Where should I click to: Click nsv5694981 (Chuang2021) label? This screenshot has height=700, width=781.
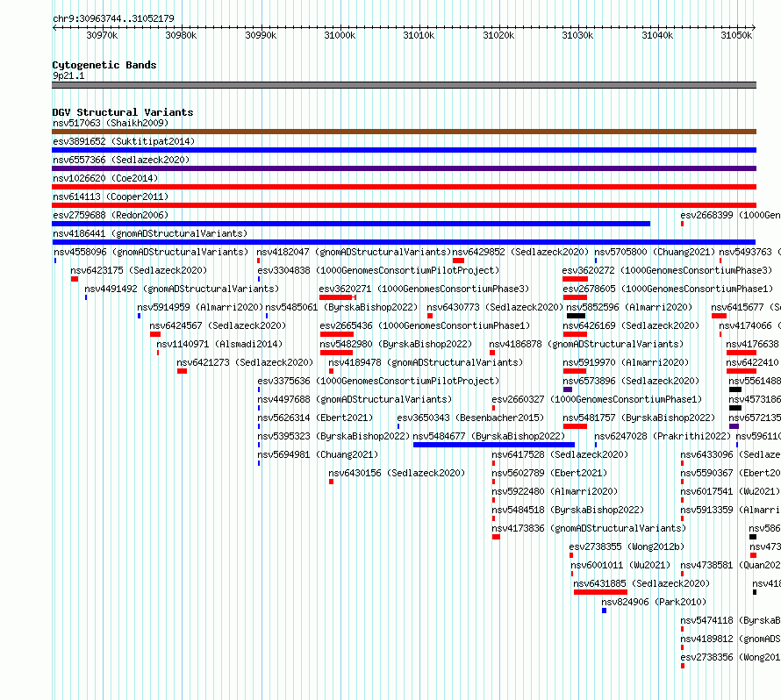(x=318, y=454)
